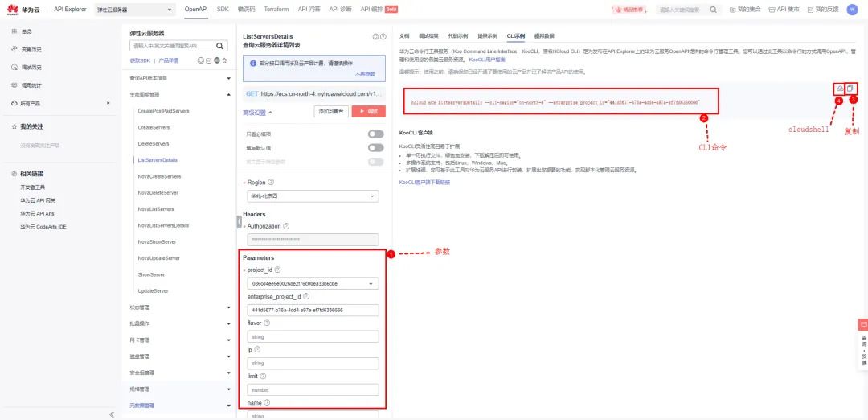Image resolution: width=868 pixels, height=420 pixels.
Task: Click the square list icon beside the globe
Action: 208,60
